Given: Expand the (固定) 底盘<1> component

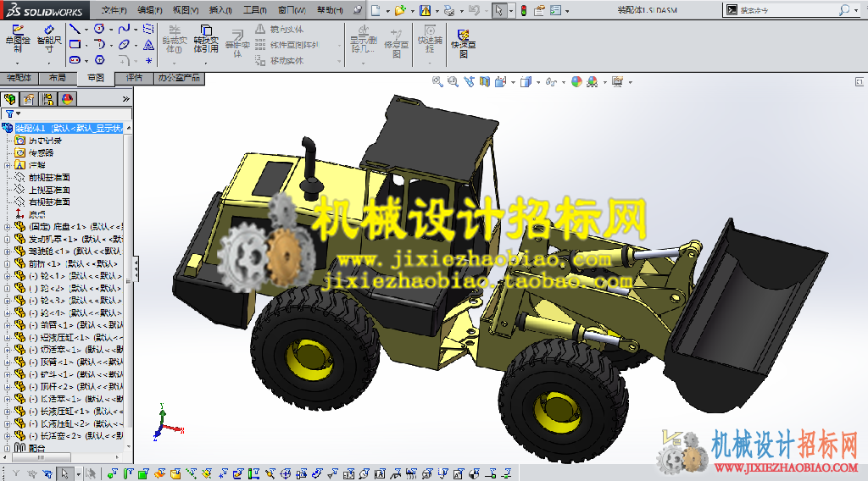Looking at the screenshot, I should coord(7,227).
